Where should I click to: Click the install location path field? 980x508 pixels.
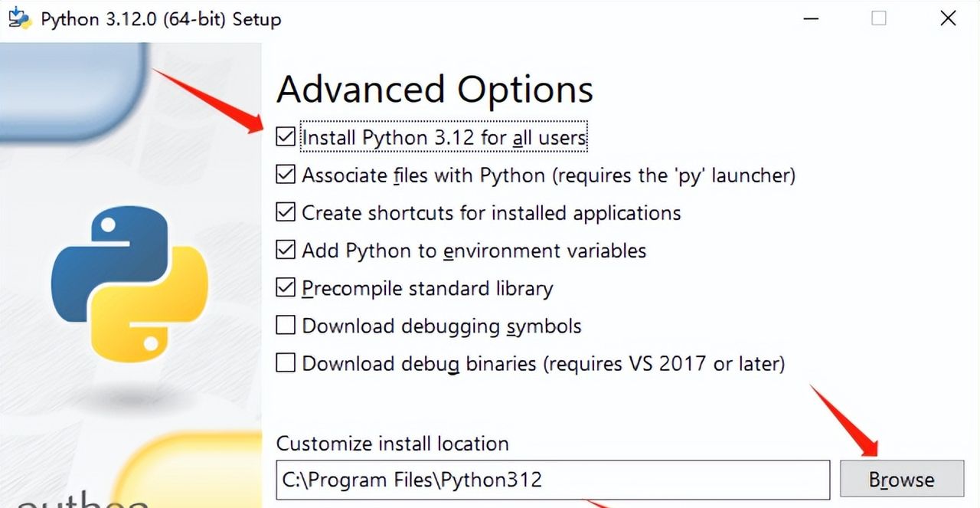[552, 480]
